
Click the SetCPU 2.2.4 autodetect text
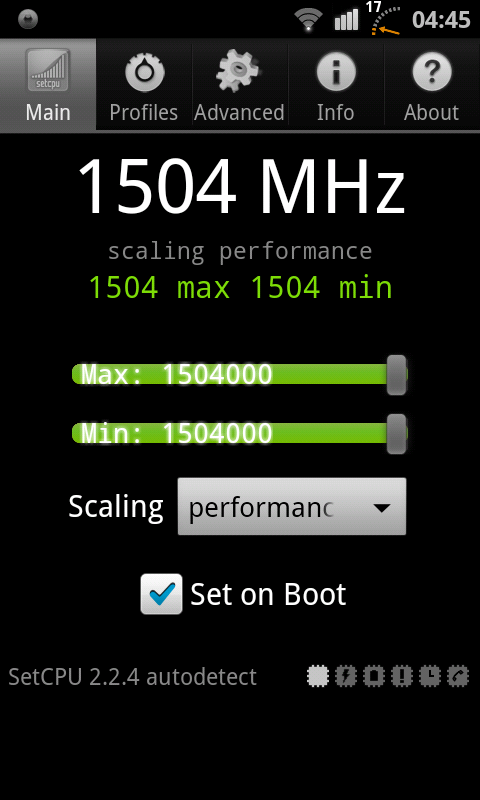(133, 677)
